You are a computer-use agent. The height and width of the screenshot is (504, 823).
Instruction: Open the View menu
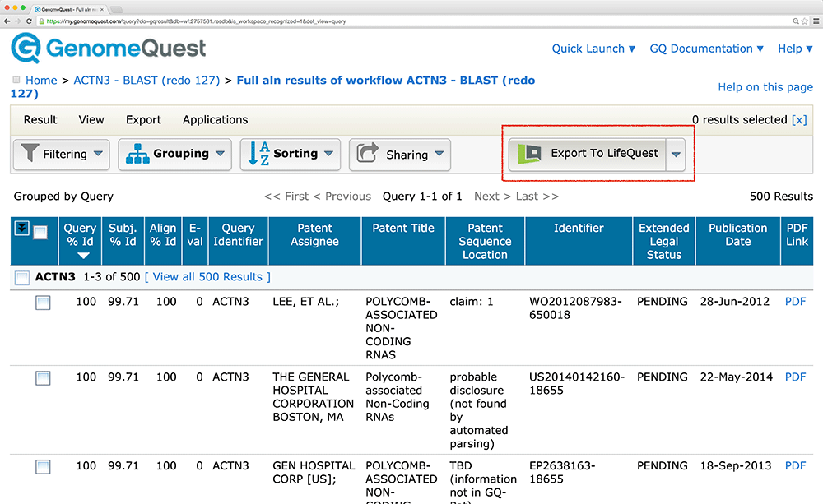pos(91,119)
